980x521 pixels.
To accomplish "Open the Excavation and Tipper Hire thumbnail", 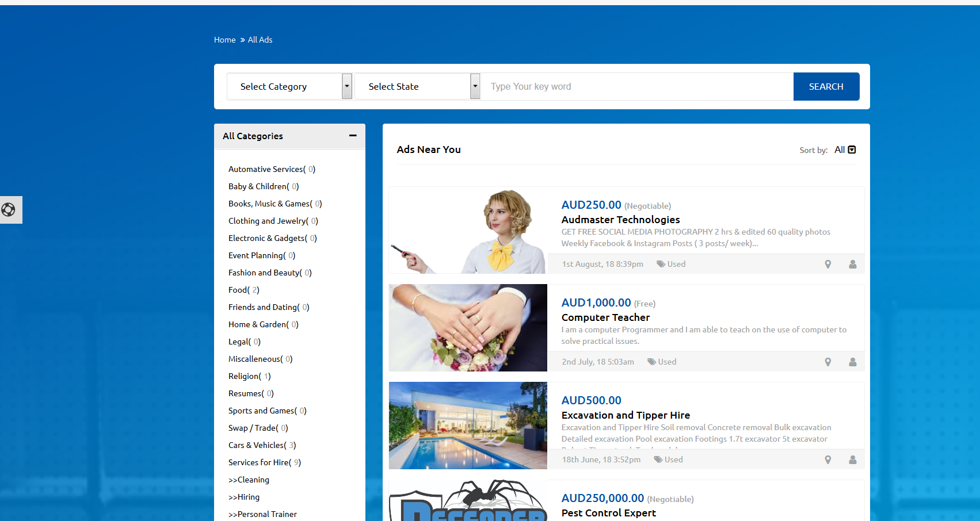I will coord(468,426).
